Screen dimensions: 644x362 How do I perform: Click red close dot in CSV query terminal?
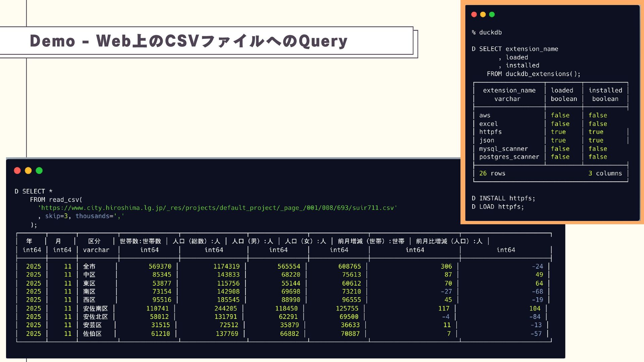17,171
